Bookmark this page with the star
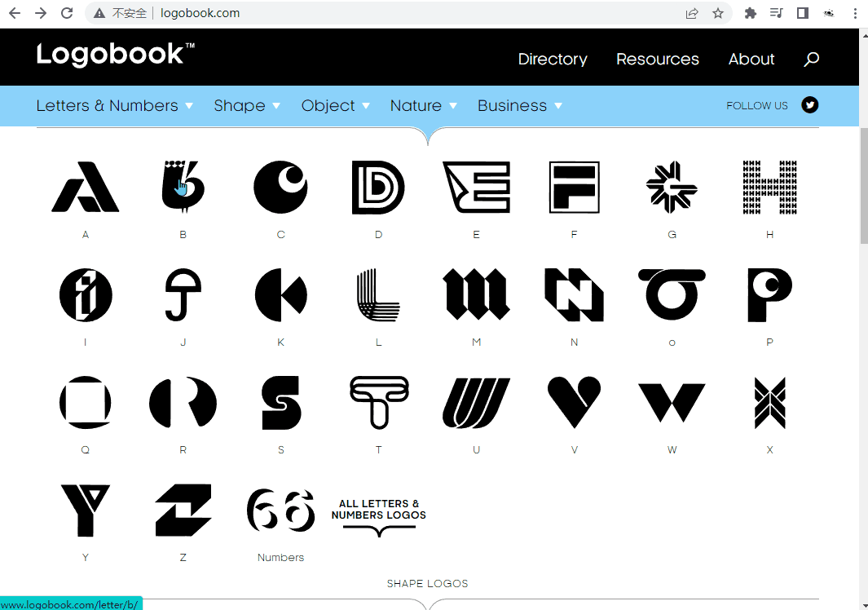The width and height of the screenshot is (868, 610). coord(718,13)
